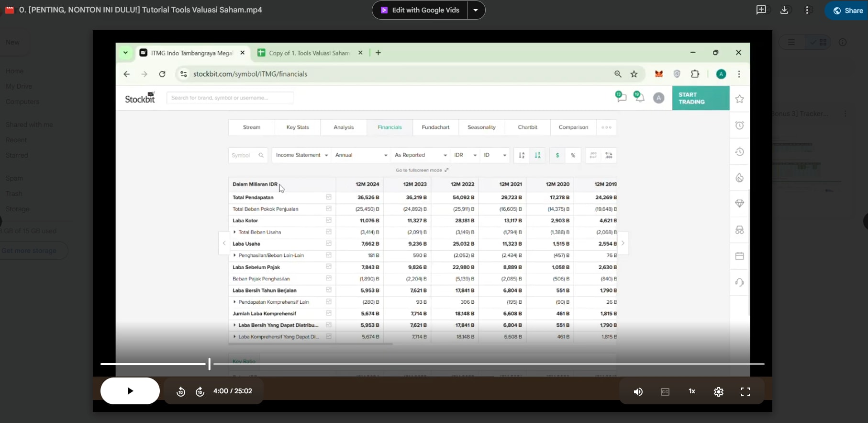This screenshot has height=423, width=868.
Task: Change playback speed 1x
Action: coord(692,391)
